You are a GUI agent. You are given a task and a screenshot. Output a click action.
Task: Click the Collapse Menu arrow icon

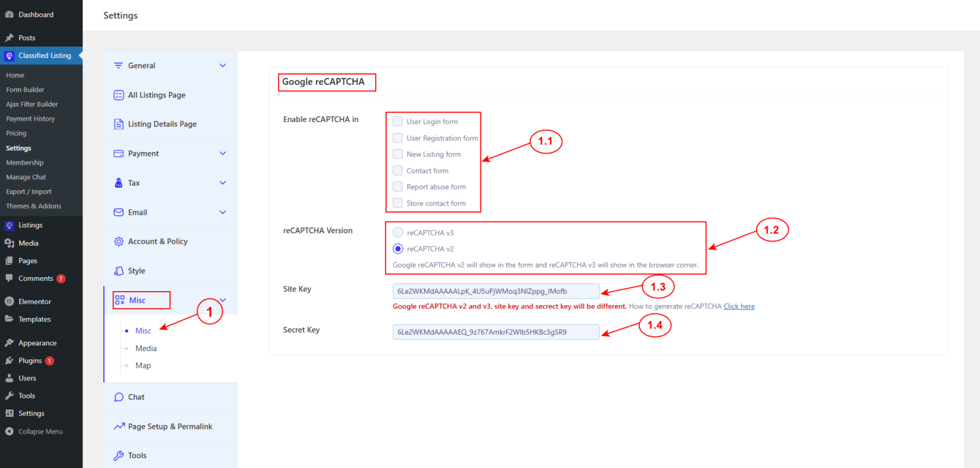tap(10, 432)
